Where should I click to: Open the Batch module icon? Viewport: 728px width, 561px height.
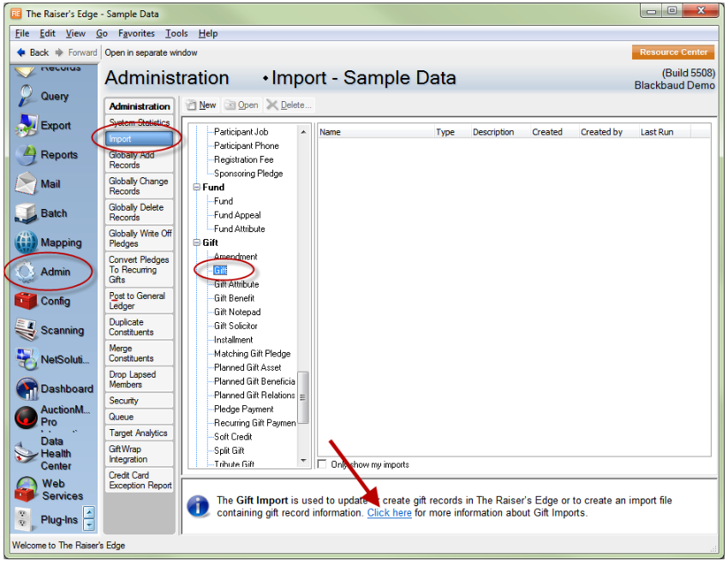(26, 213)
